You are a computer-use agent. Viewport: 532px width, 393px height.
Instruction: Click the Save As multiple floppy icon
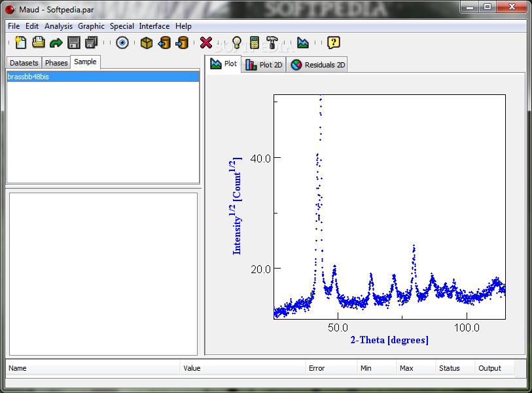(91, 43)
